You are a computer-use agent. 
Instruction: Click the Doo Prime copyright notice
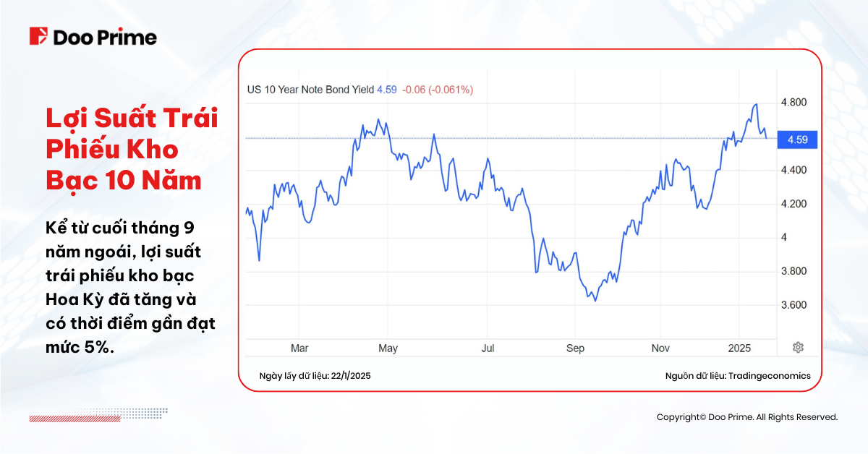click(746, 417)
